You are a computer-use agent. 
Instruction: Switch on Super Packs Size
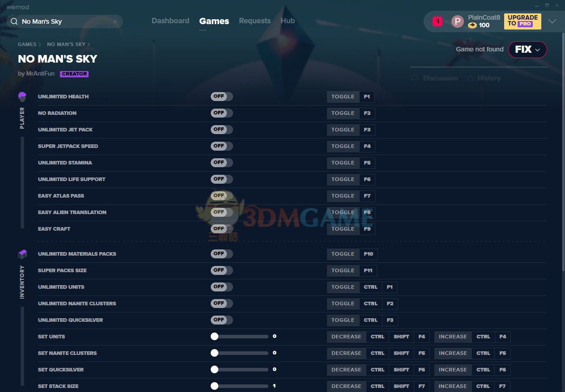coord(222,270)
